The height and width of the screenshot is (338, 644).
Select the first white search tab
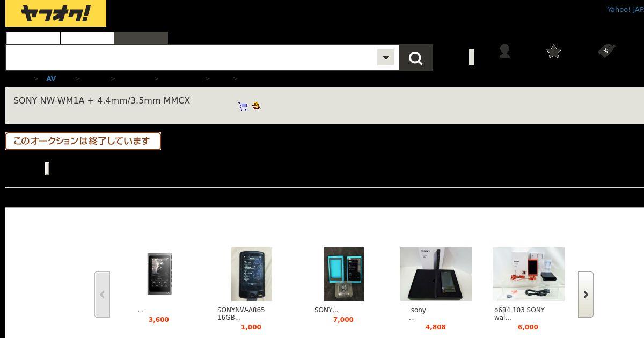pyautogui.click(x=33, y=38)
